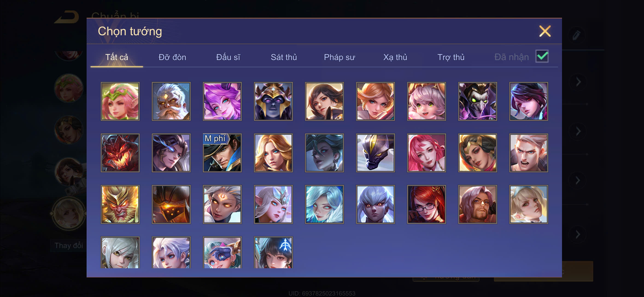Screen dimensions: 644x297
Task: Switch to the 'Đỡ đòn' tab
Action: click(x=172, y=57)
